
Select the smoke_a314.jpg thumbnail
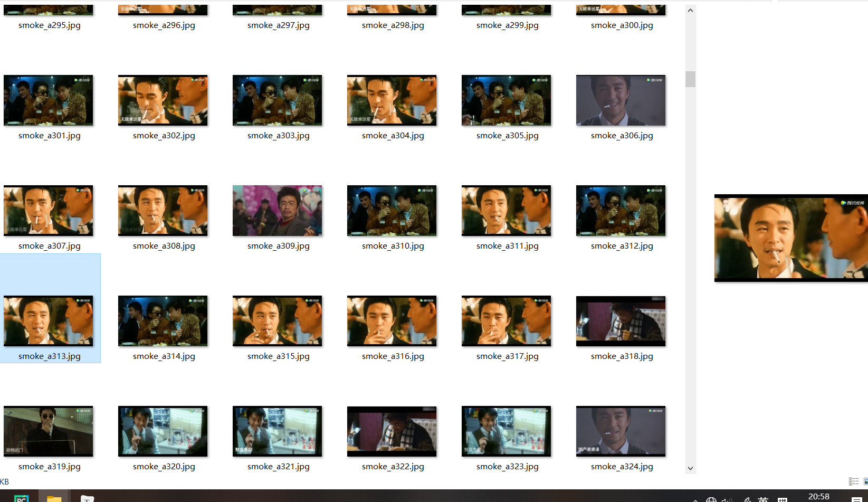(x=163, y=321)
